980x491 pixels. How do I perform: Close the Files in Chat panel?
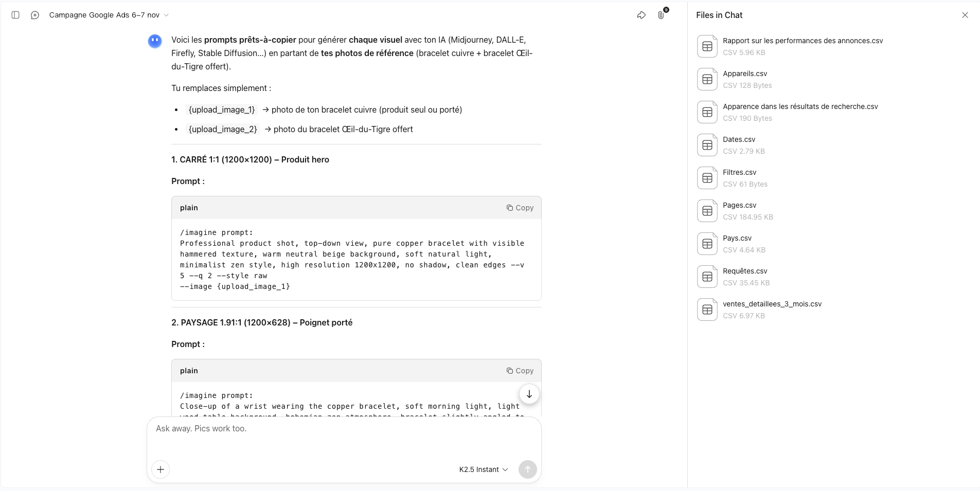click(965, 15)
